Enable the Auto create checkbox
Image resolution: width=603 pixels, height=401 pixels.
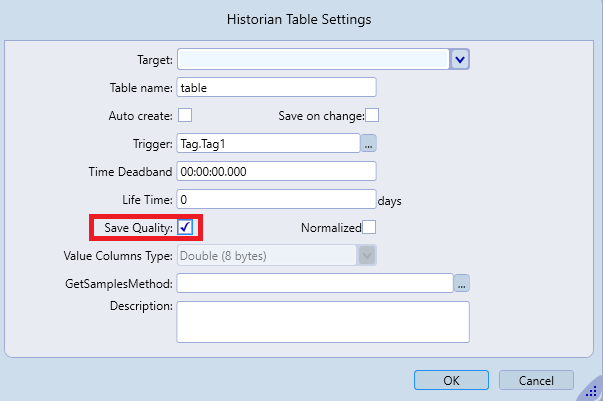[185, 115]
